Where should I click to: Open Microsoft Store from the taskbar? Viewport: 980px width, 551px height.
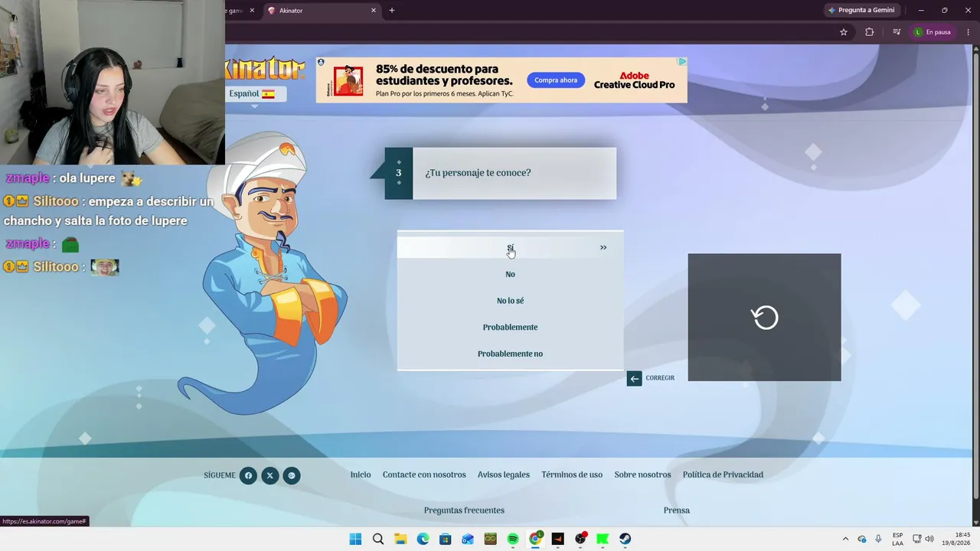coord(446,539)
